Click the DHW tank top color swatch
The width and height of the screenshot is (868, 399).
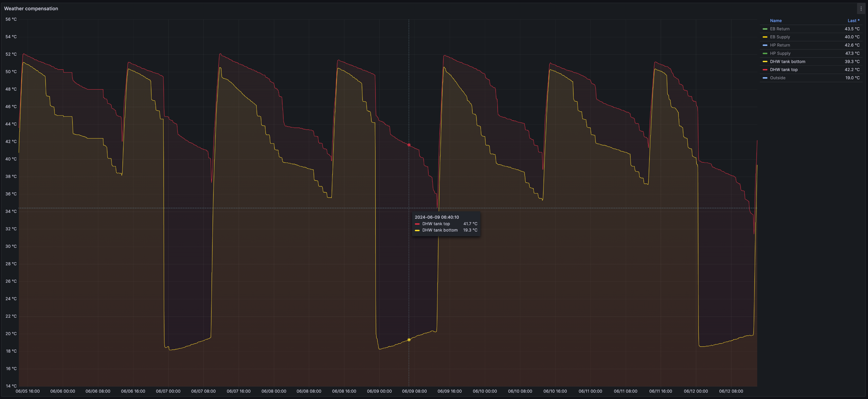[x=765, y=70]
